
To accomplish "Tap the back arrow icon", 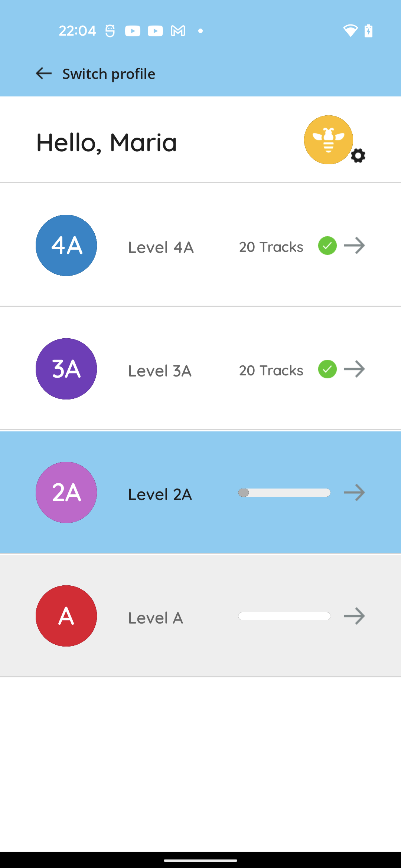I will (44, 73).
